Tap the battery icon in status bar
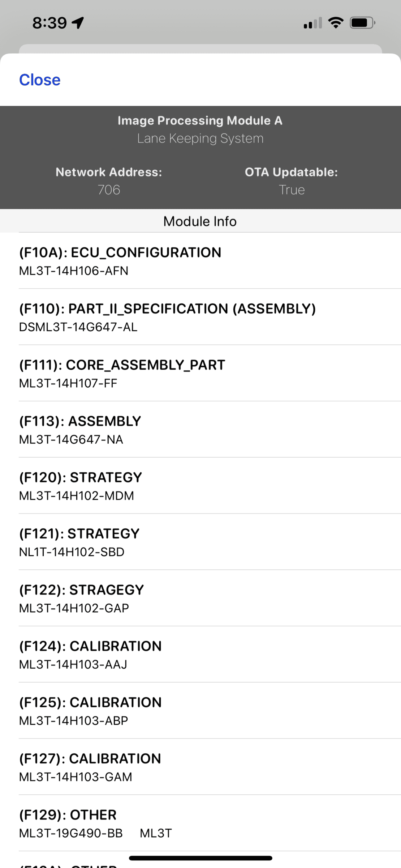Viewport: 401px width, 868px height. point(362,23)
